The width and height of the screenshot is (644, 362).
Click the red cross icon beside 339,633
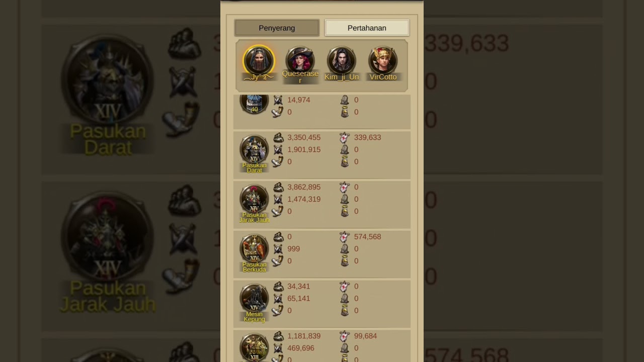pos(345,137)
